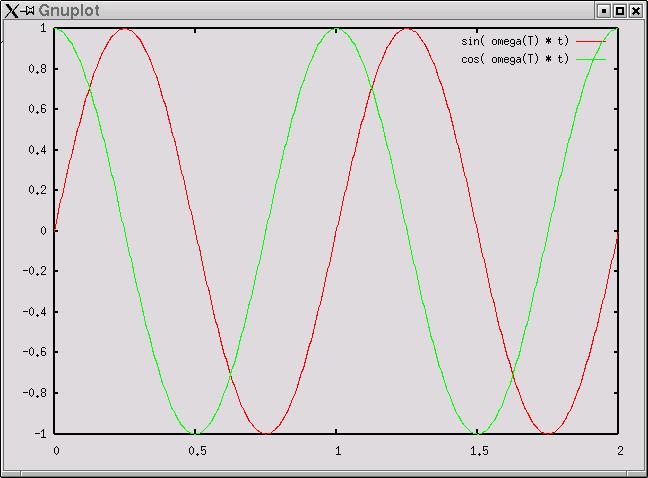
Task: Click the -0.2 label on the y-axis
Action: [35, 271]
